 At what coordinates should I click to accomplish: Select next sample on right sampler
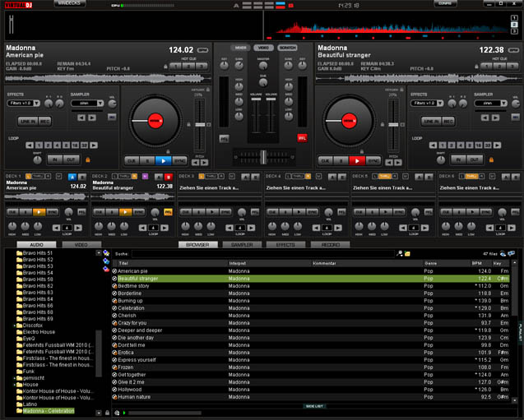click(495, 118)
